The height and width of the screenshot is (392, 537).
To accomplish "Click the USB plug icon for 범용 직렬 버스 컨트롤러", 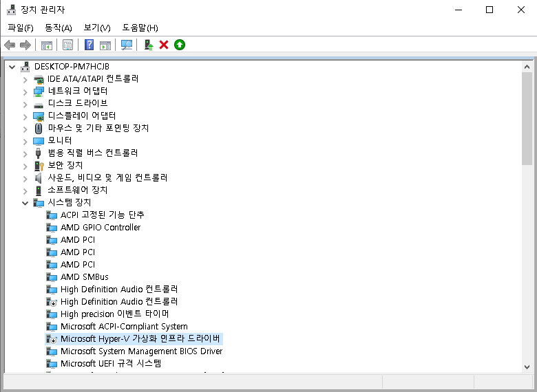I will (39, 153).
